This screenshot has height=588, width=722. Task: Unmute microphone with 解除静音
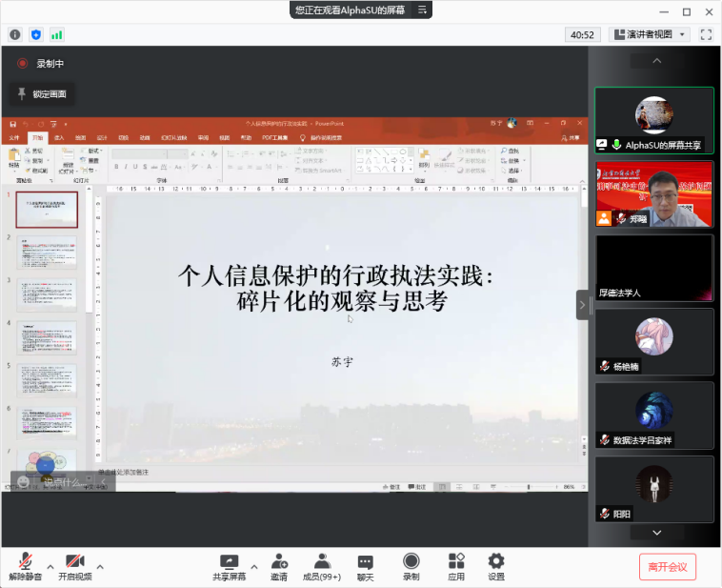(x=25, y=567)
